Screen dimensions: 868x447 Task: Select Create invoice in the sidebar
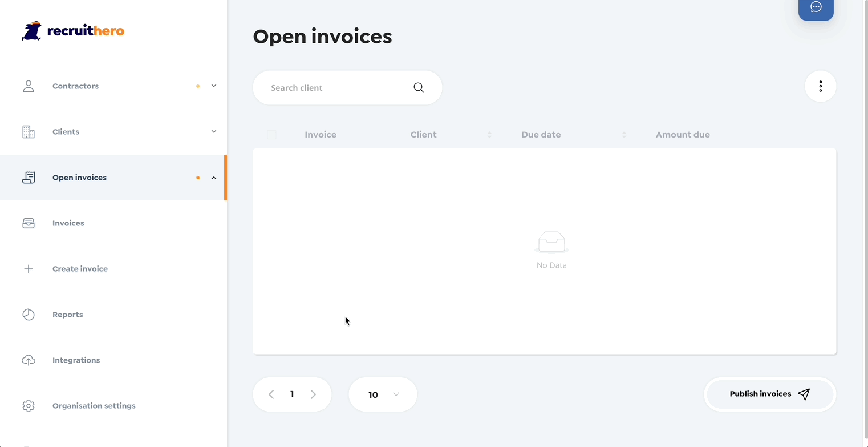click(x=80, y=269)
